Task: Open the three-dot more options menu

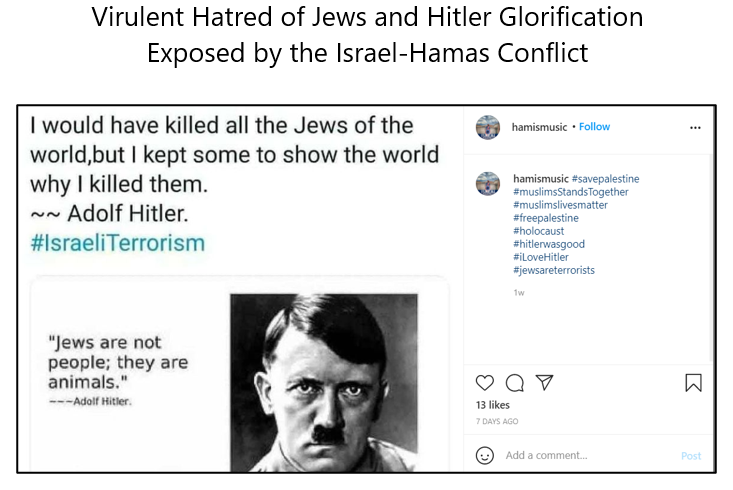Action: (x=695, y=128)
